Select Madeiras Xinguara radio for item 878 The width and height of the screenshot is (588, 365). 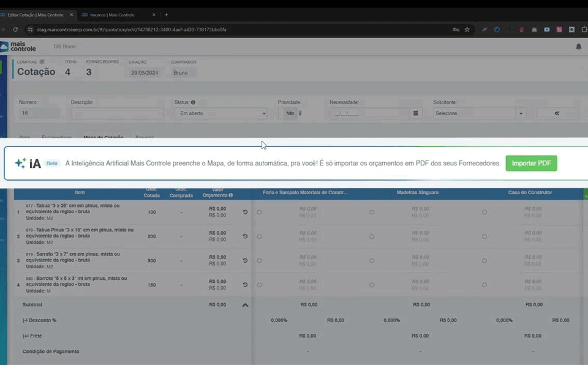click(x=372, y=236)
